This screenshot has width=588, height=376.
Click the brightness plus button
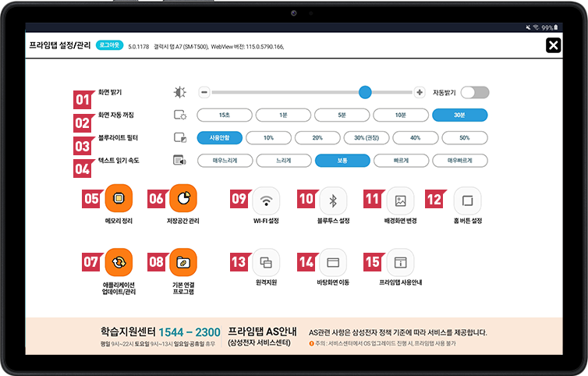coord(420,92)
